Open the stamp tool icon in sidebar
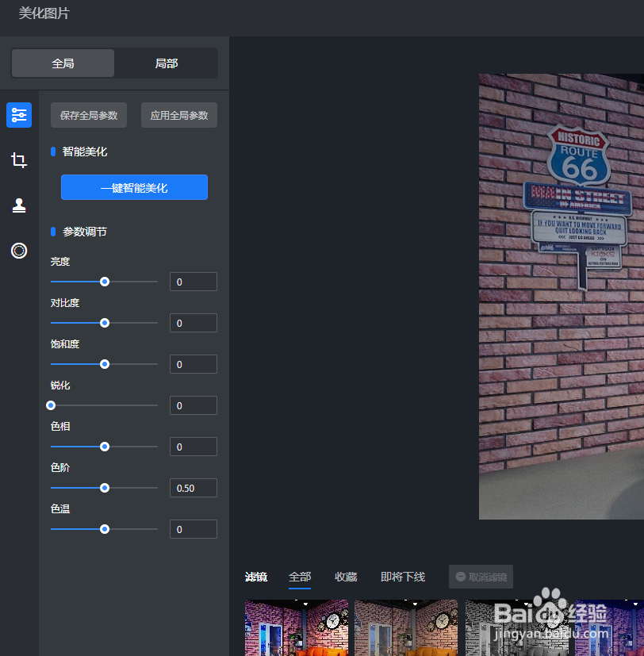The height and width of the screenshot is (656, 644). [19, 205]
